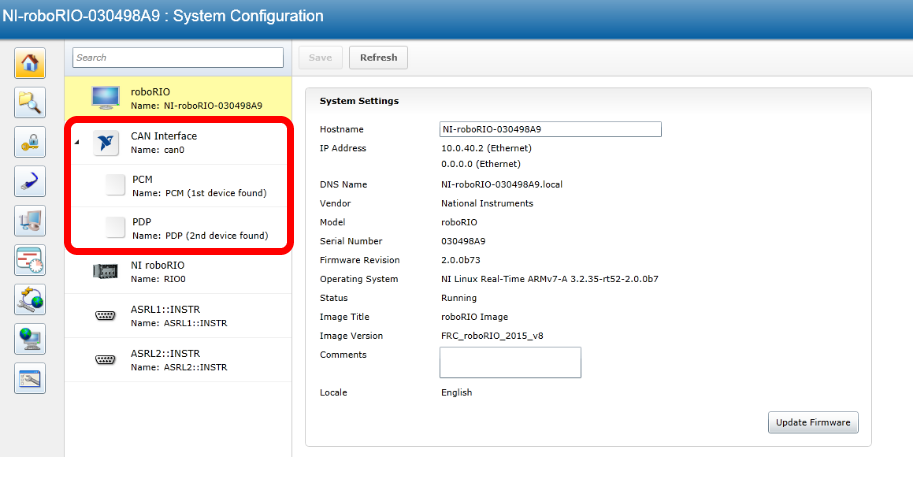
Task: Click the ASRL1::INSTR serial port icon
Action: click(105, 316)
